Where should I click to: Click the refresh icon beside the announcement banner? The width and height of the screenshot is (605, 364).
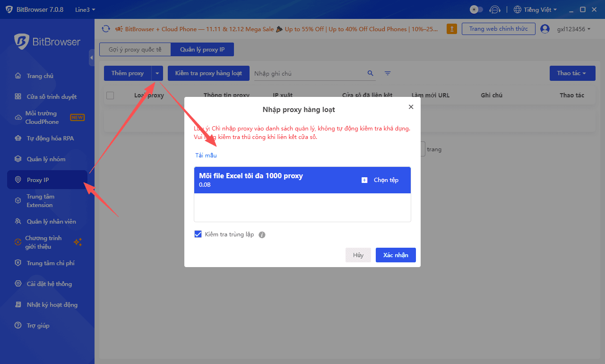106,29
